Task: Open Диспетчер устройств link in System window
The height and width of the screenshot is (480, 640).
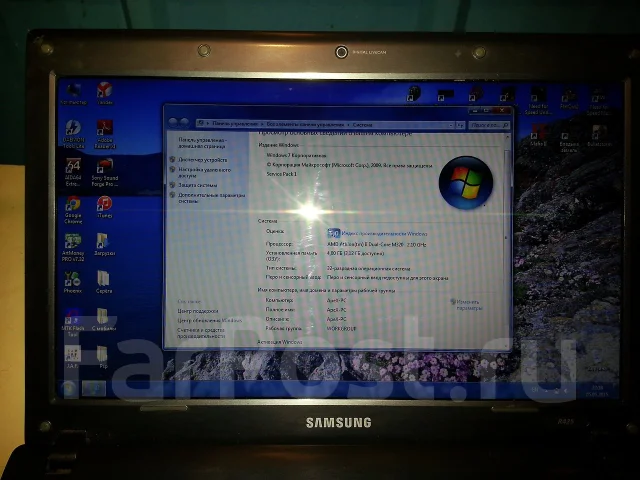Action: 202,160
